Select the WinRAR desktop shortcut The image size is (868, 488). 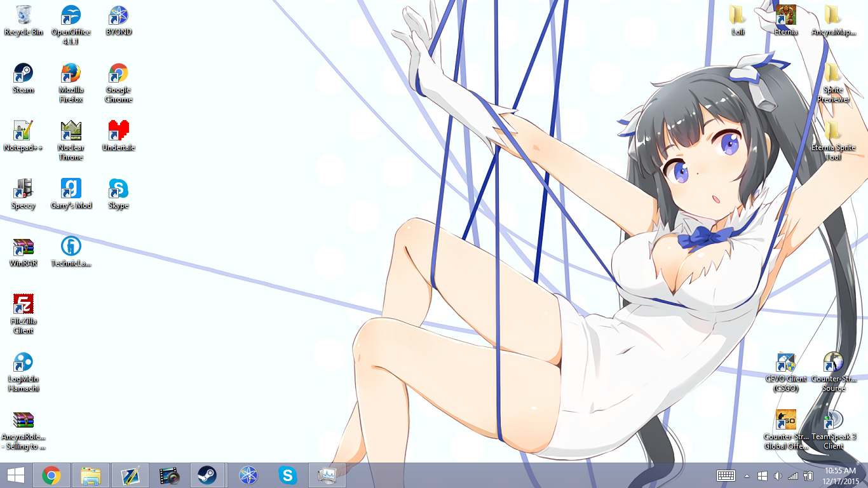coord(24,252)
